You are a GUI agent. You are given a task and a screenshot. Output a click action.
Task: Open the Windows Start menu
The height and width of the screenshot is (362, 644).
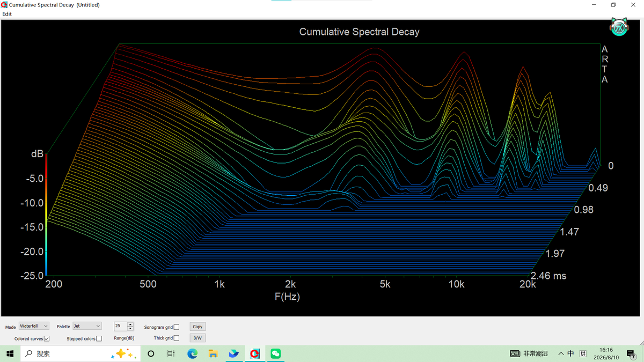click(x=10, y=354)
